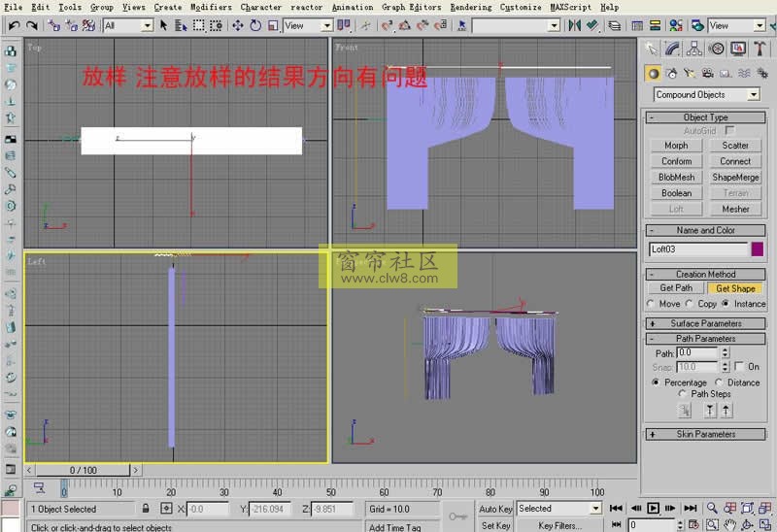The height and width of the screenshot is (532, 777).
Task: Activate the Select Object arrow tool
Action: click(163, 25)
